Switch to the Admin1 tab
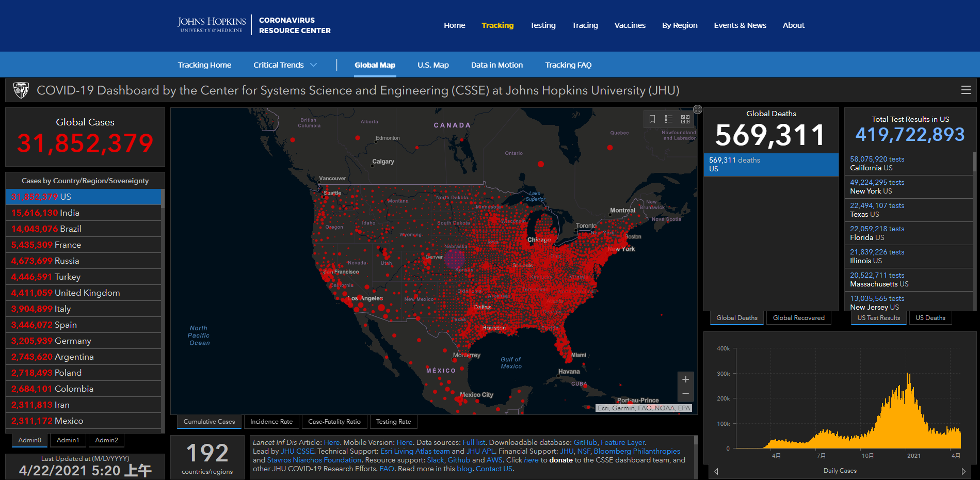The width and height of the screenshot is (980, 480). (68, 440)
